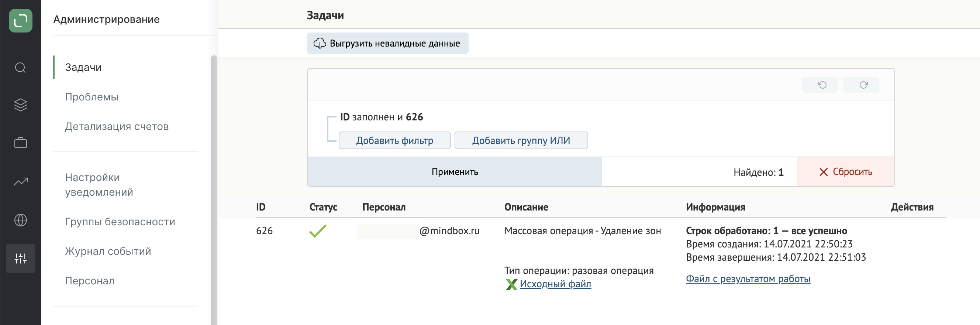
Task: Open Файл с результатом работы link
Action: point(748,279)
